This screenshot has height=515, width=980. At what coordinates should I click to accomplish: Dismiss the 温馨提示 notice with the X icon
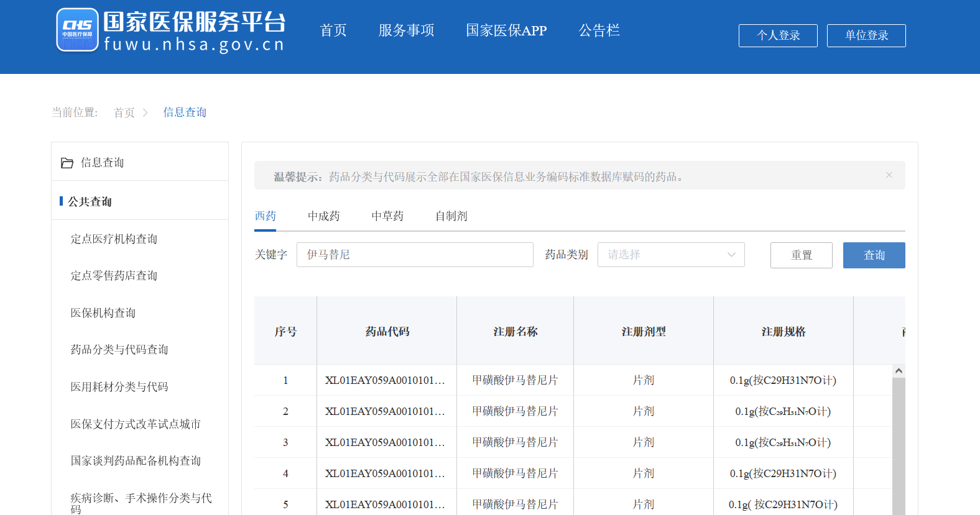click(889, 175)
